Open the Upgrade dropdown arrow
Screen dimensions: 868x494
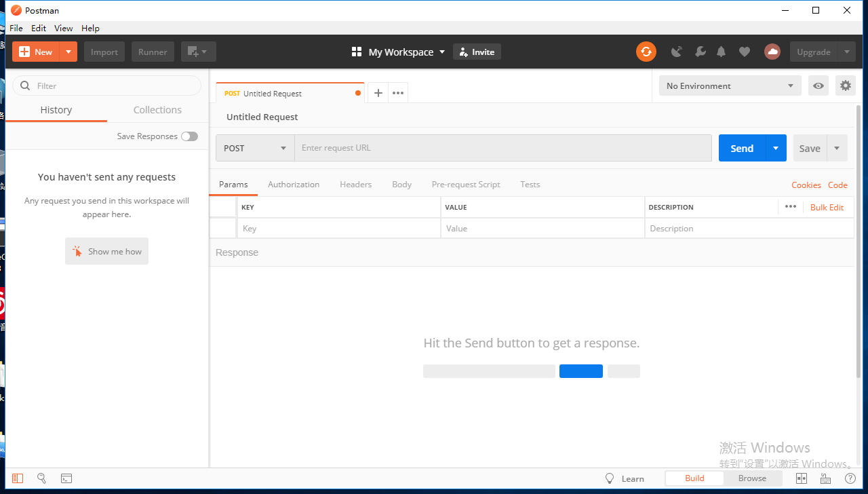[846, 52]
